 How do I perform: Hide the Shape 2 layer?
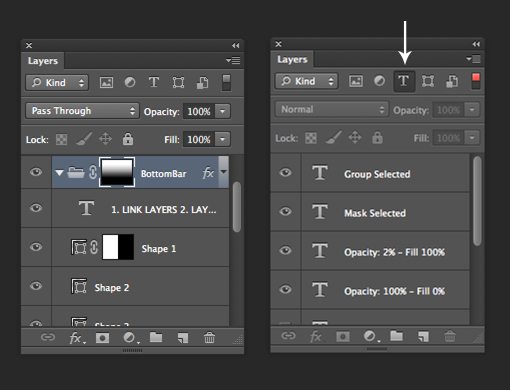coord(36,286)
